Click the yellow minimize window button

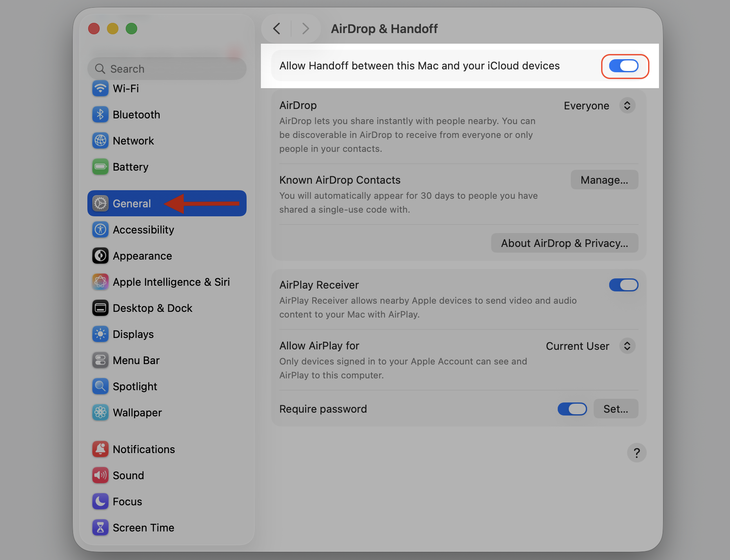point(113,29)
